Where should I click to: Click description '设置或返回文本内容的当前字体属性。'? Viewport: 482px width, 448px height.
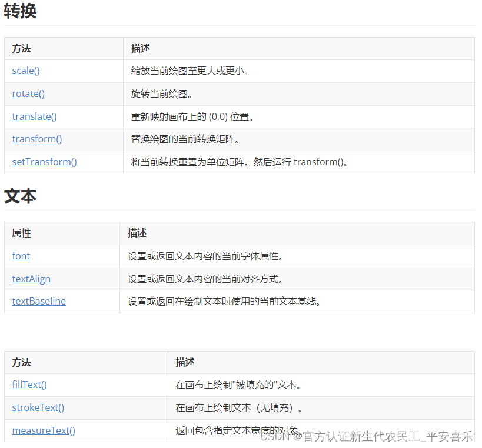[x=205, y=256]
